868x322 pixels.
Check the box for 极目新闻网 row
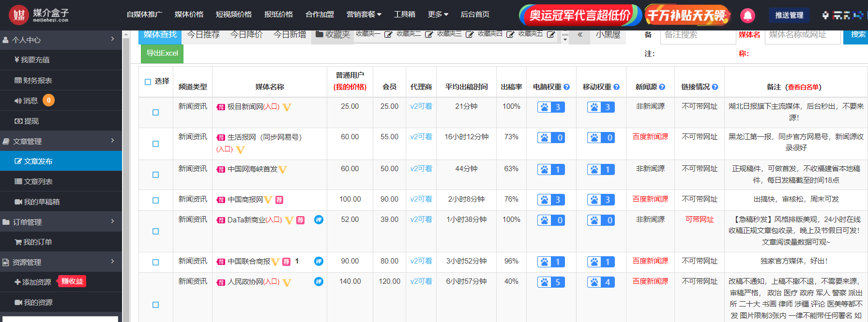pyautogui.click(x=155, y=112)
